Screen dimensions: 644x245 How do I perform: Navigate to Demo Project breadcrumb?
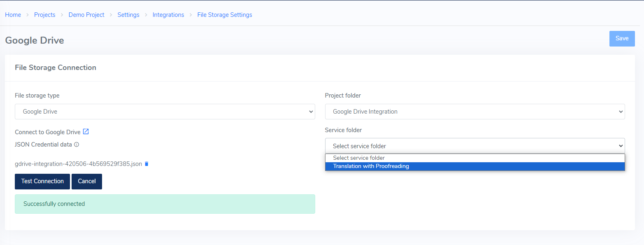(x=86, y=15)
